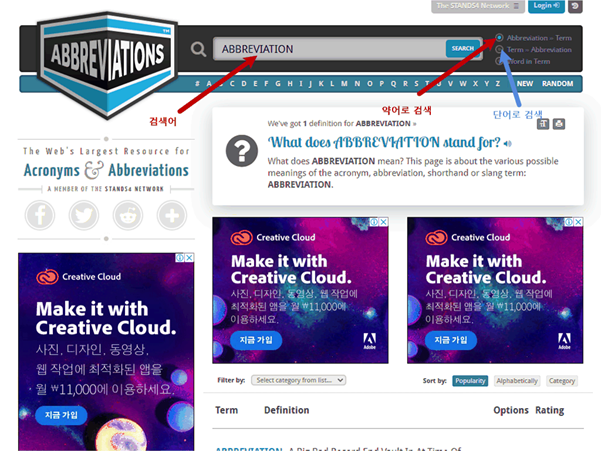Click the question mark circle icon
This screenshot has width=601, height=451.
242,151
